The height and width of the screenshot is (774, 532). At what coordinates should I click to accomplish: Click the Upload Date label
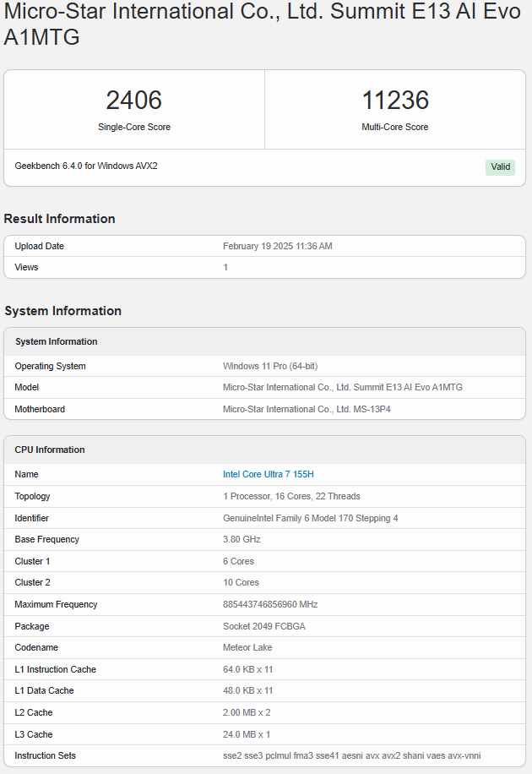tap(39, 246)
